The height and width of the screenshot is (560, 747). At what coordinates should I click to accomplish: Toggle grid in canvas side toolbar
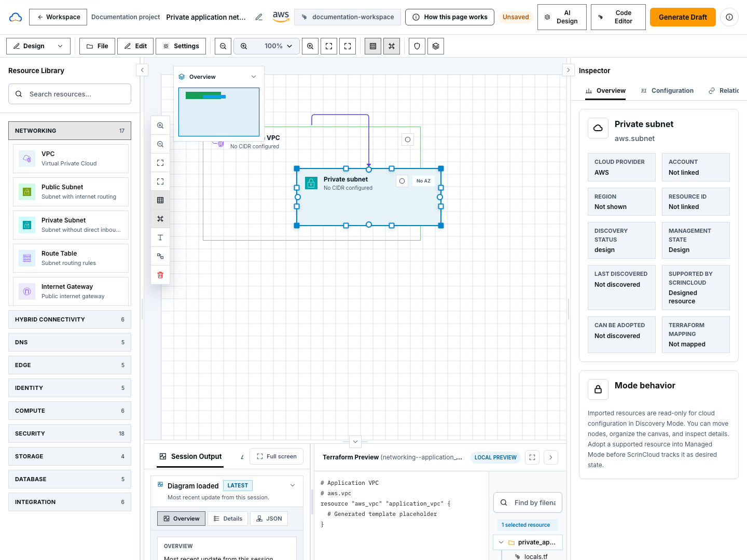point(160,200)
